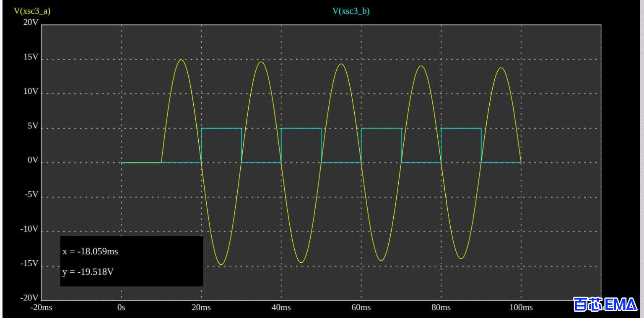Click the -10V y-axis label
Screen dimensions: 644x318
(x=29, y=229)
